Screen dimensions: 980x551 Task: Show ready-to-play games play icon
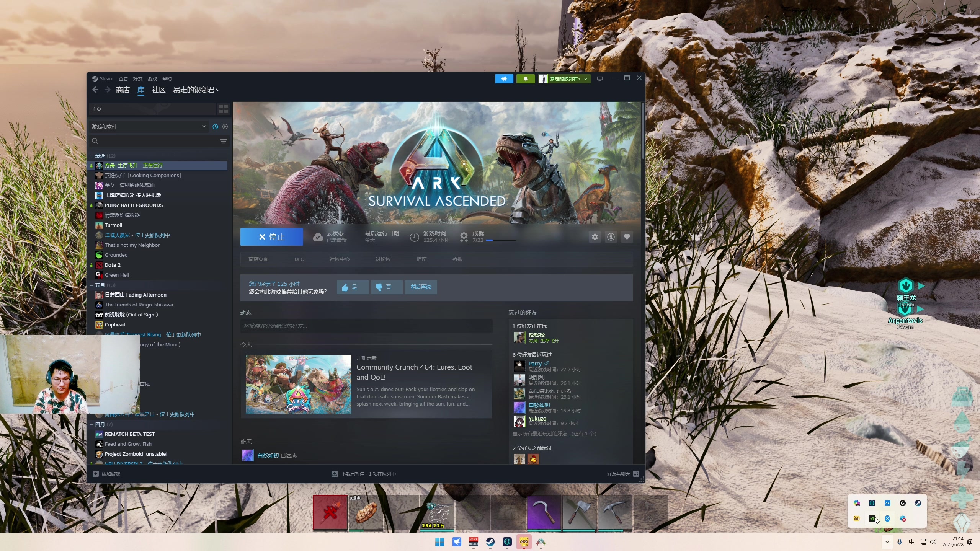(225, 127)
